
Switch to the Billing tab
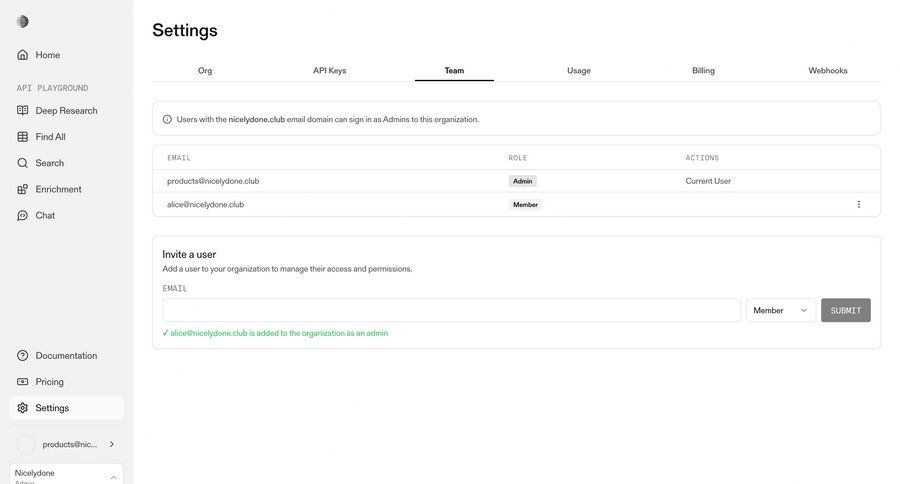(703, 71)
